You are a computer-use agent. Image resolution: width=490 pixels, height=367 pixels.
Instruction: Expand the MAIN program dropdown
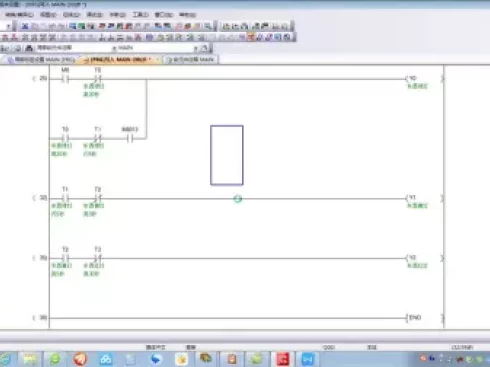[x=196, y=48]
